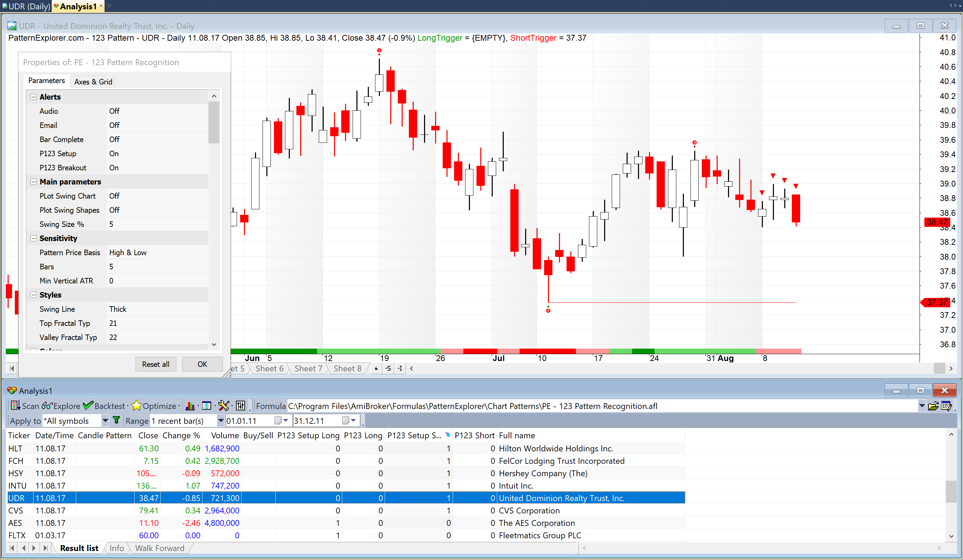
Task: Click the report table view icon
Action: (x=207, y=406)
